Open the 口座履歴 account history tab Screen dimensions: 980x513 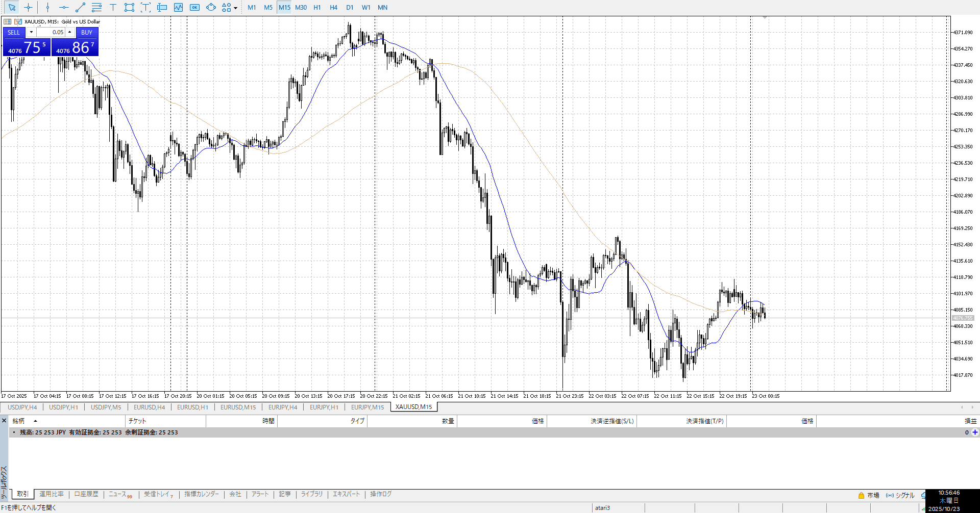click(86, 494)
